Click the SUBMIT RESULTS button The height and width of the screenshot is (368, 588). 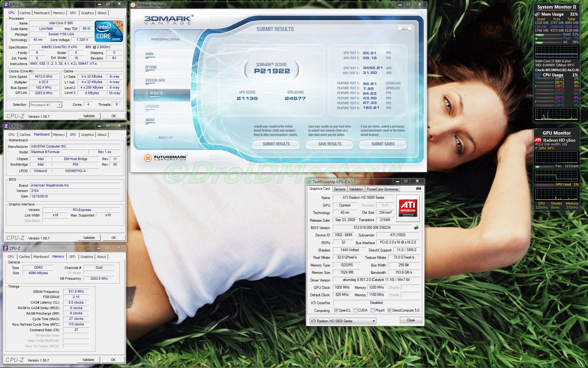[276, 144]
